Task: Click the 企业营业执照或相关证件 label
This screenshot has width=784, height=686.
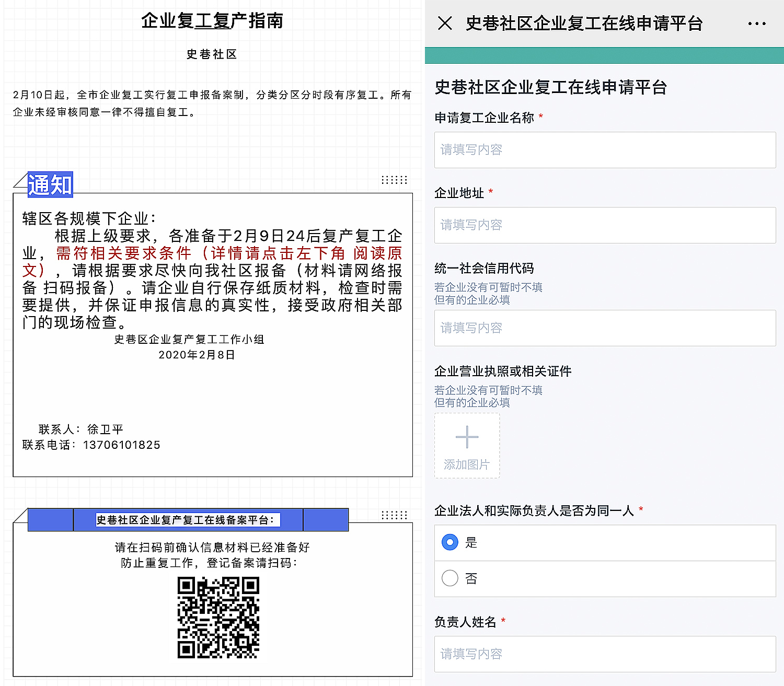Action: pos(503,371)
